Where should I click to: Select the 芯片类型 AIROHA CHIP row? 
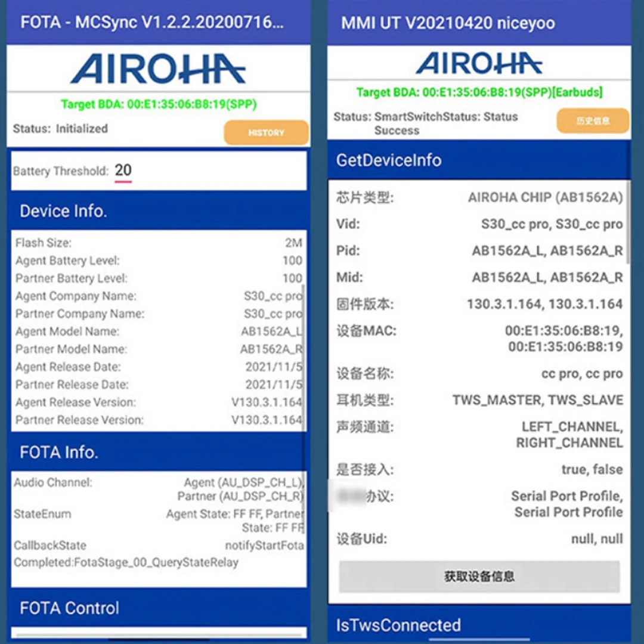point(479,197)
